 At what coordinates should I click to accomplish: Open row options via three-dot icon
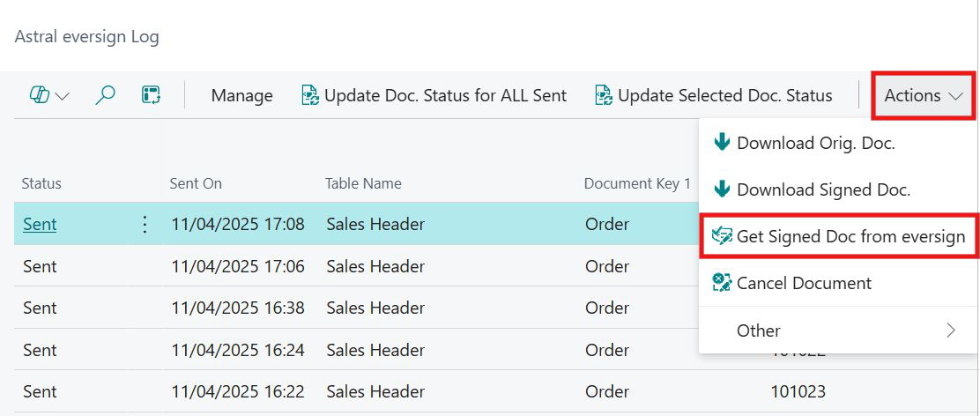click(x=145, y=225)
